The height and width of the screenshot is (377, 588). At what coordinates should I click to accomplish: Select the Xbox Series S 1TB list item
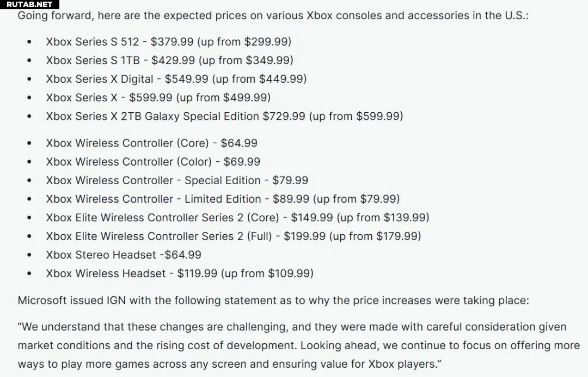pyautogui.click(x=169, y=60)
